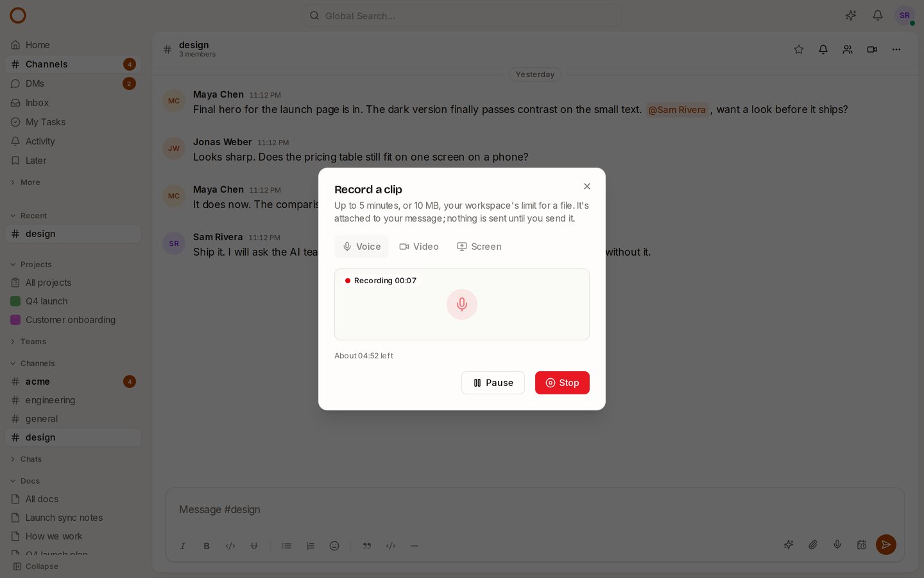This screenshot has width=924, height=578.
Task: Insert a block quote in composer
Action: 367,546
